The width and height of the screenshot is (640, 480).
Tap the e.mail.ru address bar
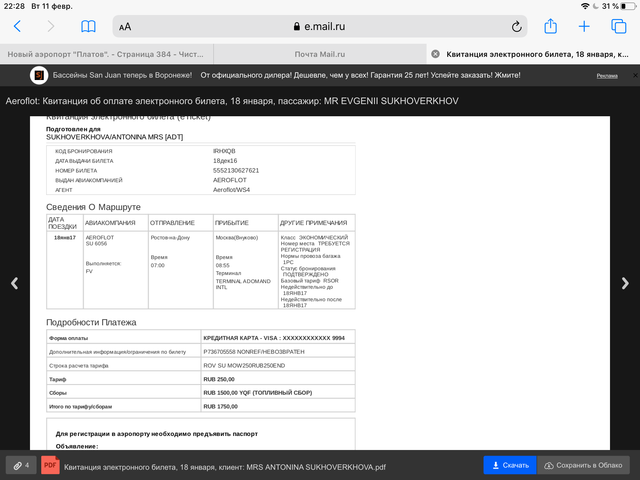(x=320, y=27)
